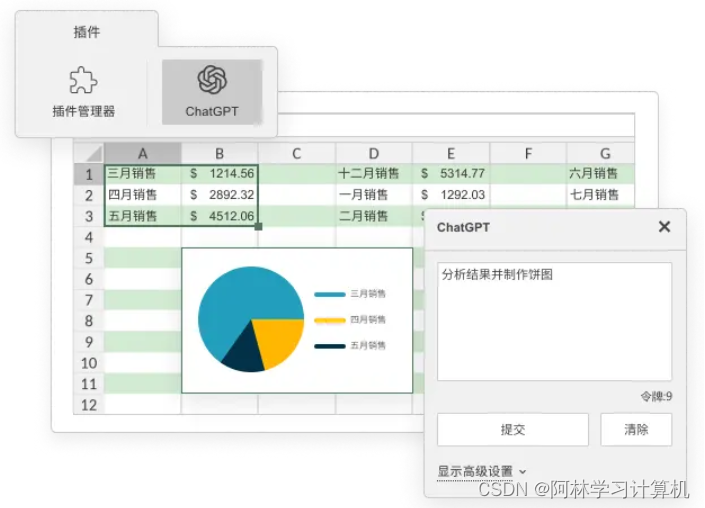Viewport: 705px width, 508px height.
Task: Select row 2 header
Action: click(x=89, y=195)
